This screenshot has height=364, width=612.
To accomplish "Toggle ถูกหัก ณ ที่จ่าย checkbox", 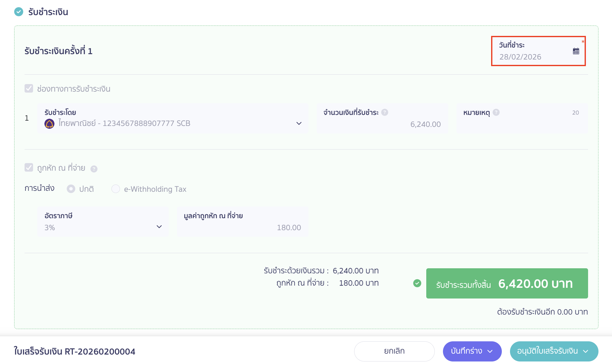I will [x=29, y=168].
